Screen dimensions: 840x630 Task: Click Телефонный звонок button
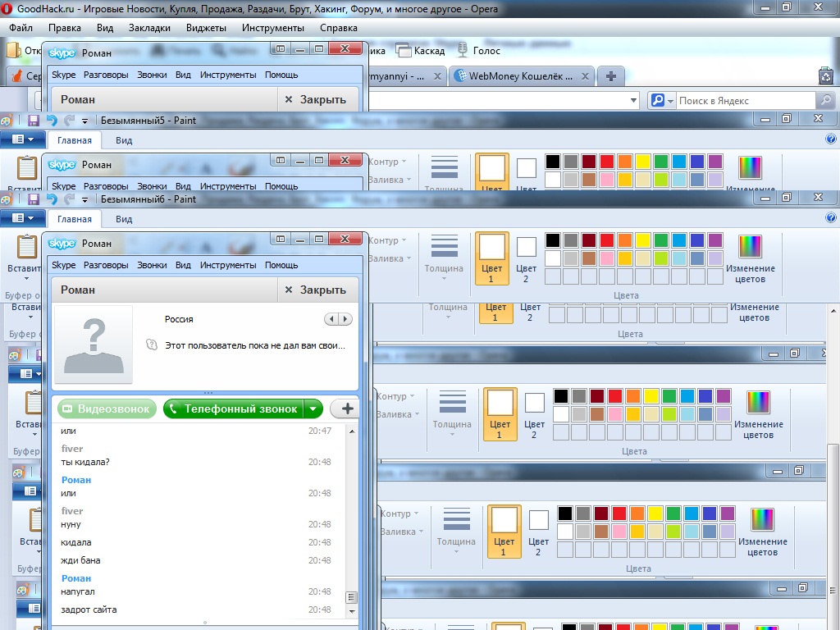click(234, 409)
